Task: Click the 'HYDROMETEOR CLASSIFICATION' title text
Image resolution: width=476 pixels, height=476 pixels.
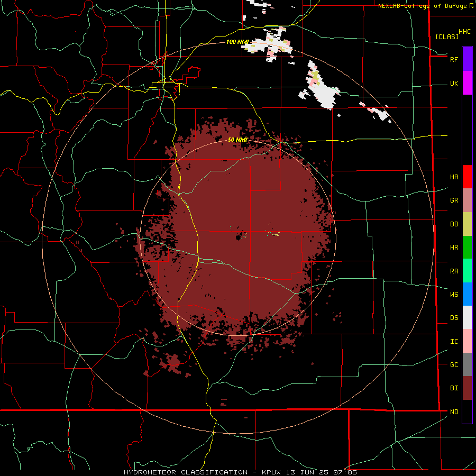Action: point(186,472)
